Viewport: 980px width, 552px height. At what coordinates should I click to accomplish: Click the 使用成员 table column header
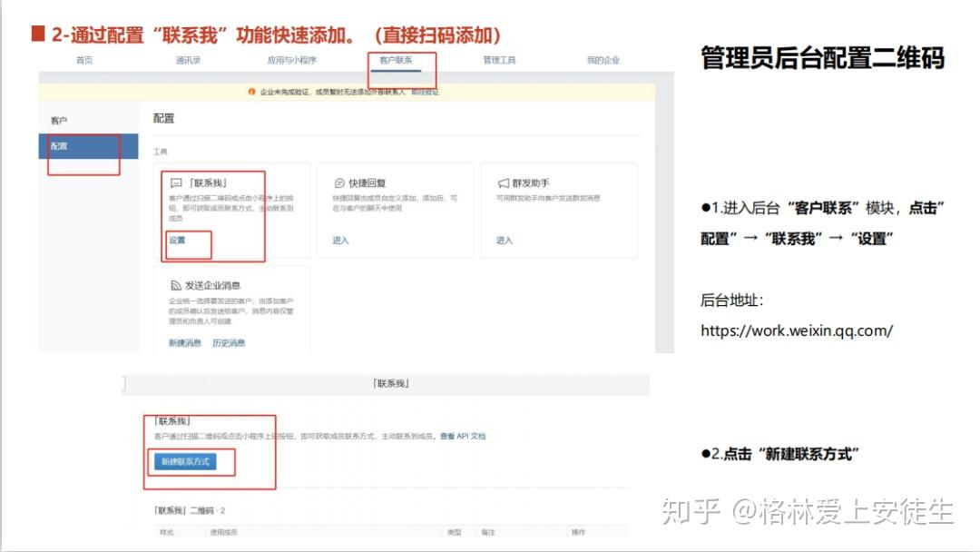pos(224,533)
